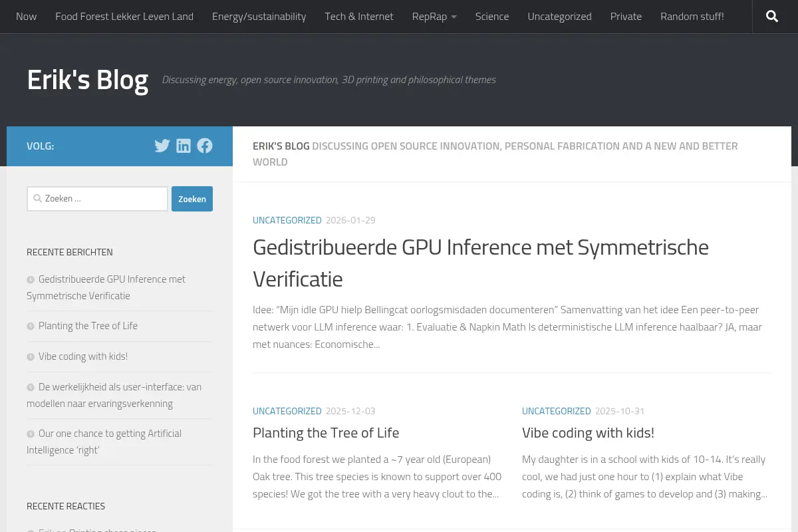Open Gedistribueerde GPU Inference main post title
Viewport: 798px width, 532px height.
tap(481, 263)
